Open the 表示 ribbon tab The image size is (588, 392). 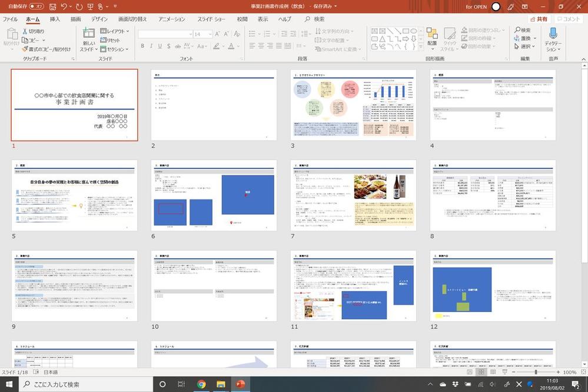[263, 19]
